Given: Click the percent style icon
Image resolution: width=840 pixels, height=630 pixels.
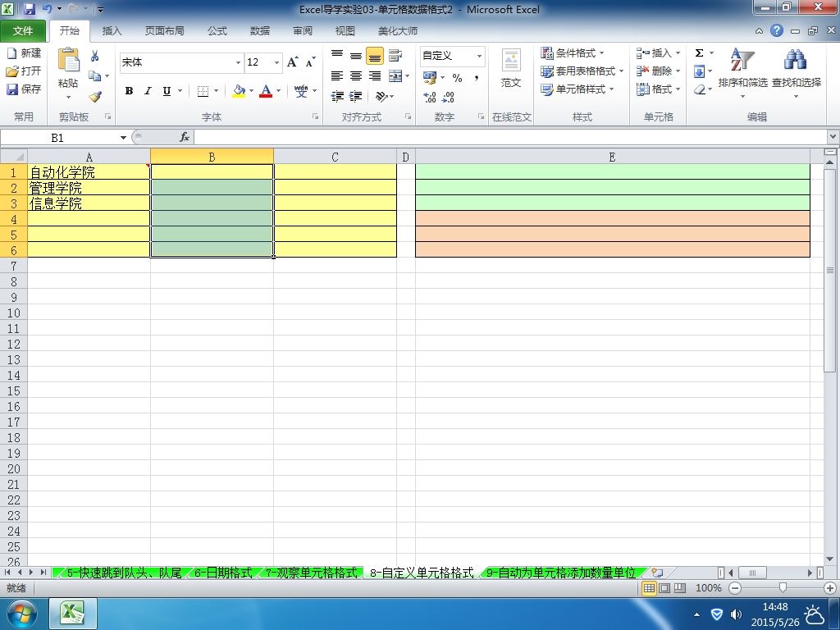Looking at the screenshot, I should click(x=457, y=78).
